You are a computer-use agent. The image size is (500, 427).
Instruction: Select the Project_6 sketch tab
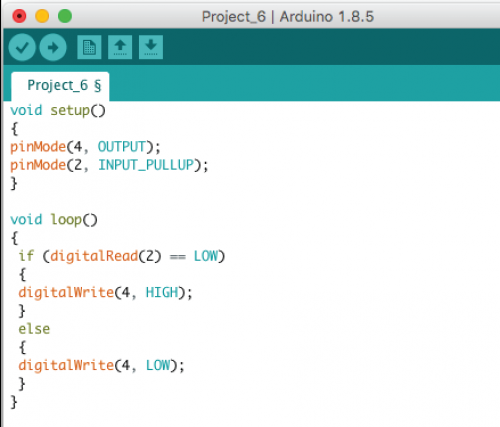point(60,86)
